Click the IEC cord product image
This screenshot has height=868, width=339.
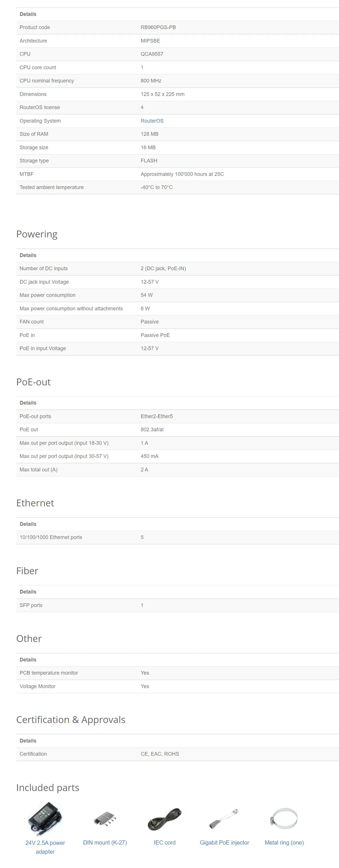(165, 819)
